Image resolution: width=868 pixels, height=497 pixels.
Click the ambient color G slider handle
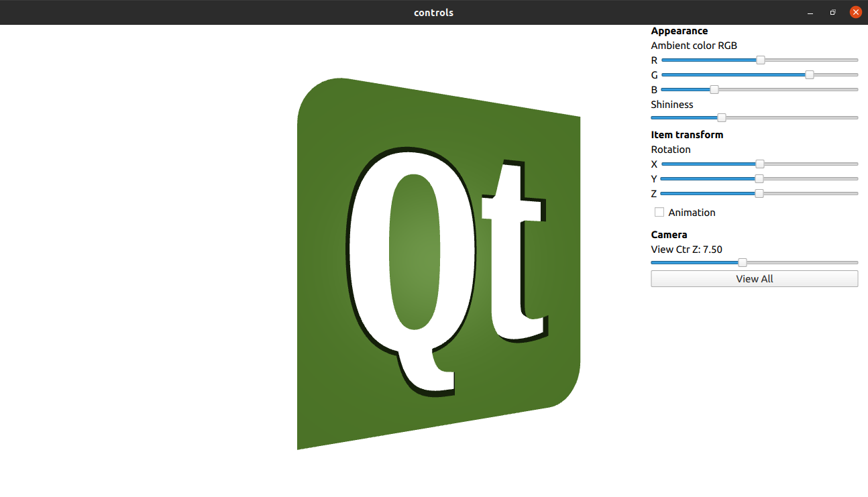tap(810, 75)
